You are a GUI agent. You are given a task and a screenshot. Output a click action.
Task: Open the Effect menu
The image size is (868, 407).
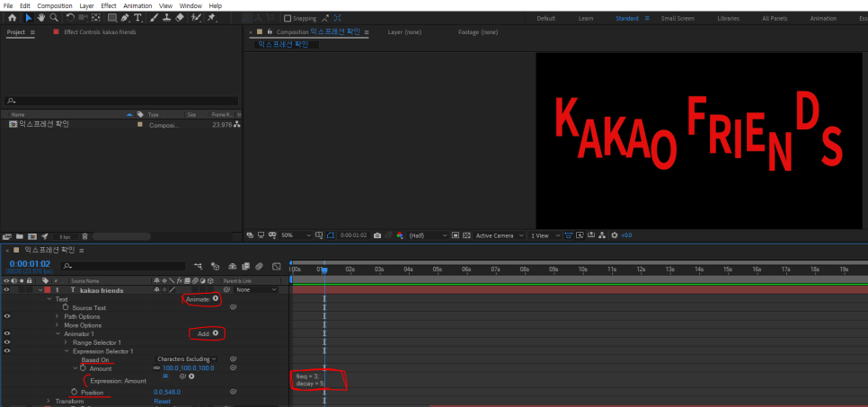[109, 5]
